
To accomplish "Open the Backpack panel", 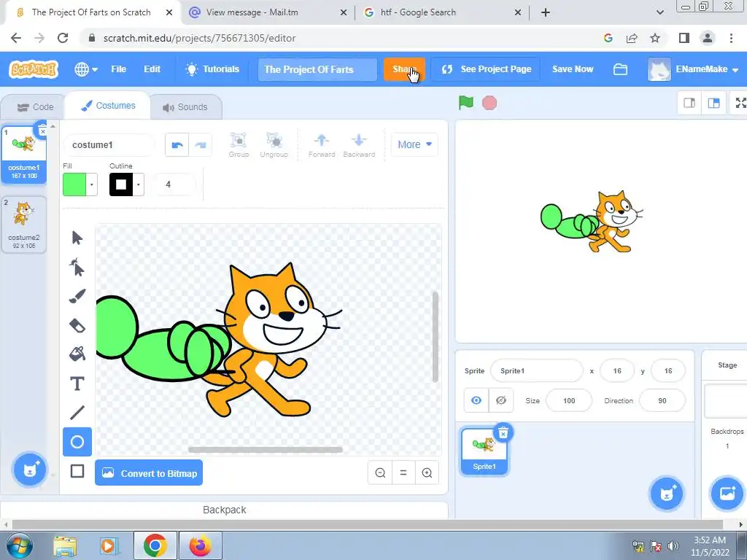I will [x=225, y=510].
